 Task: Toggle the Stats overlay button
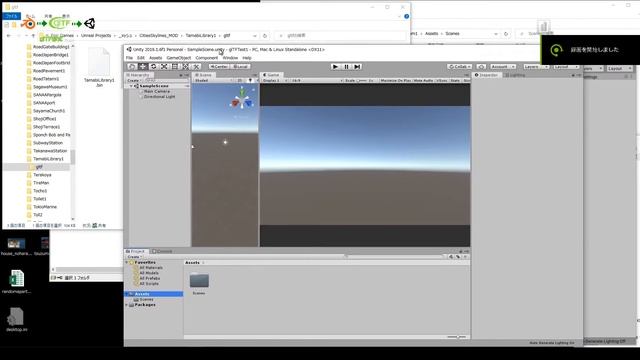click(x=455, y=80)
